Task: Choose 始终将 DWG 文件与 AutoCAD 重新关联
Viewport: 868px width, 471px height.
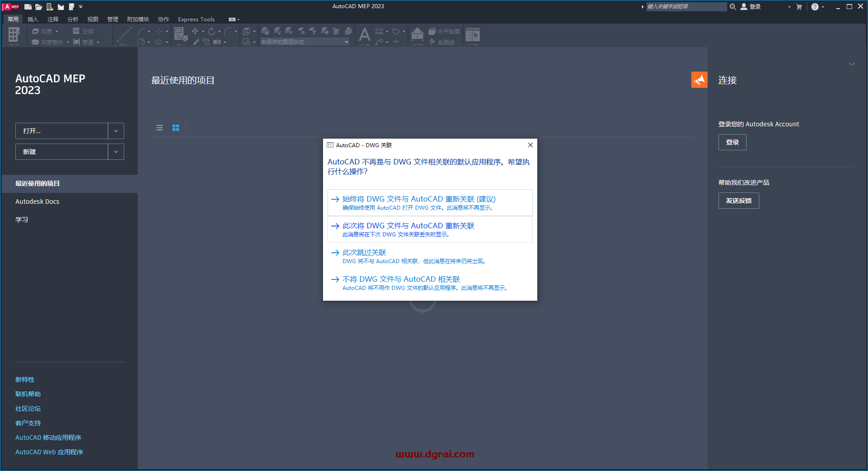Action: tap(430, 203)
